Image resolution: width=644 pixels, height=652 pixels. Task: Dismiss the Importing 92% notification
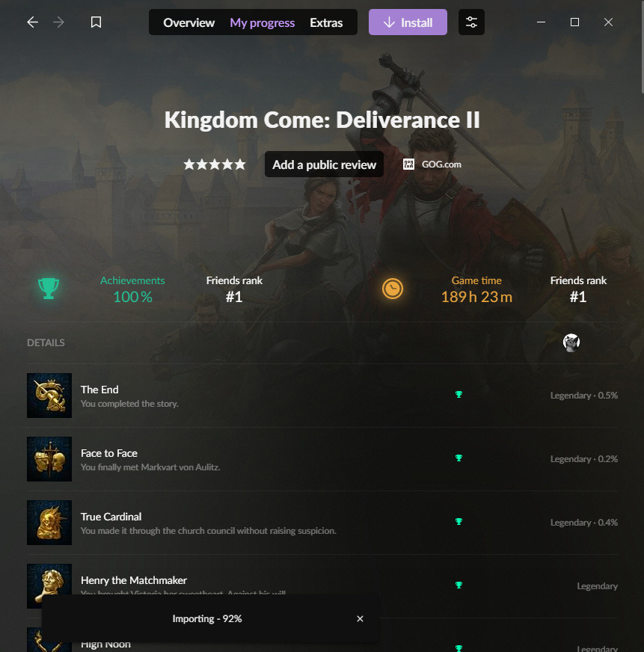360,619
